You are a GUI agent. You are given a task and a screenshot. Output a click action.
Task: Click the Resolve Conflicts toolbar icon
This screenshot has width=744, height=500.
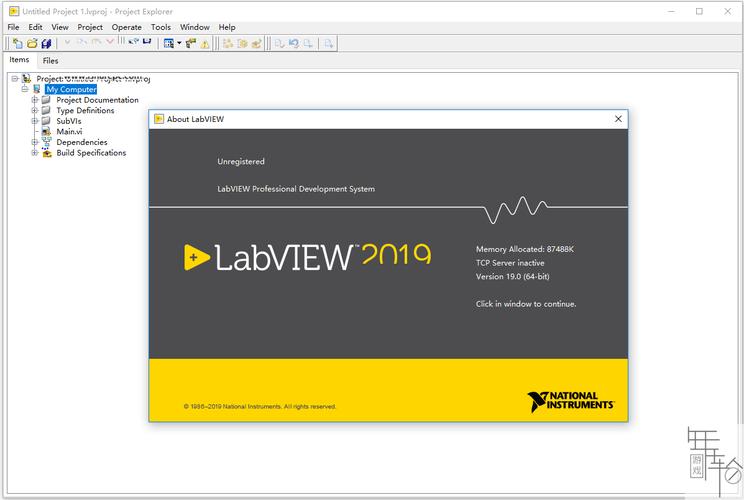(191, 44)
